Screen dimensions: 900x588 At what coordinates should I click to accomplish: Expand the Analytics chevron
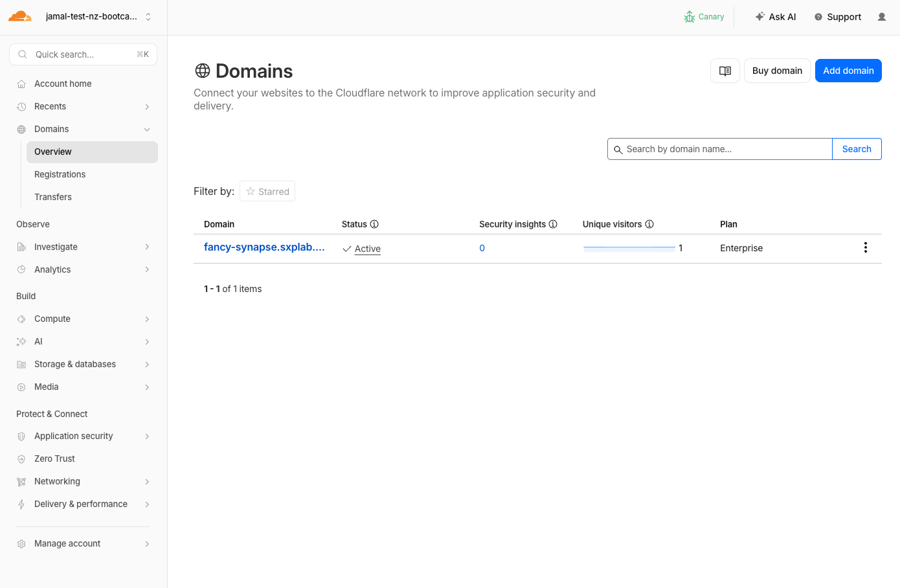pyautogui.click(x=147, y=270)
